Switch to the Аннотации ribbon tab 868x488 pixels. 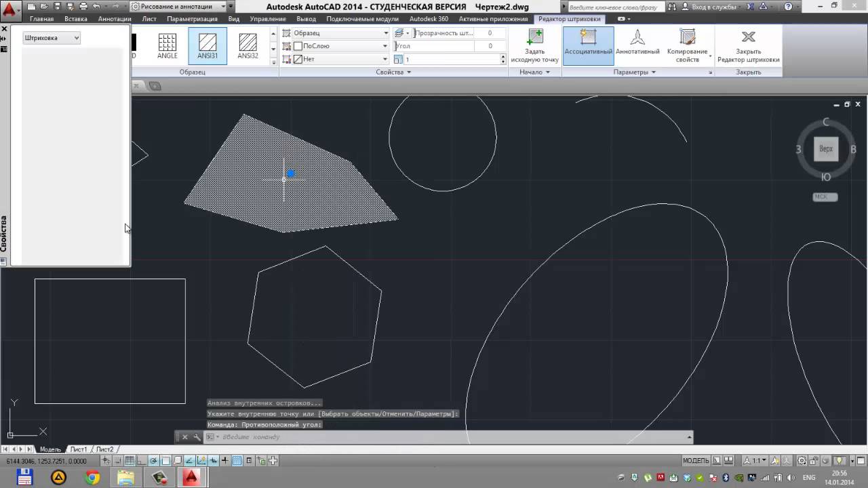(x=115, y=19)
